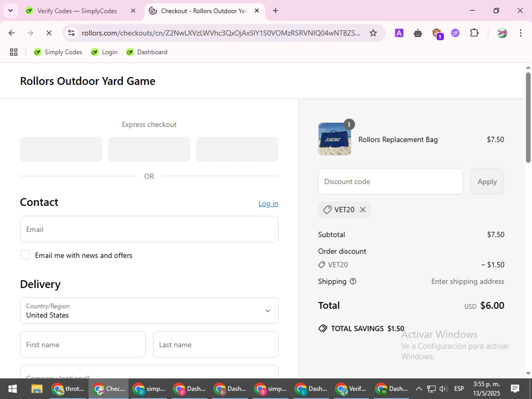
Task: Focus the Email input field
Action: (x=149, y=229)
